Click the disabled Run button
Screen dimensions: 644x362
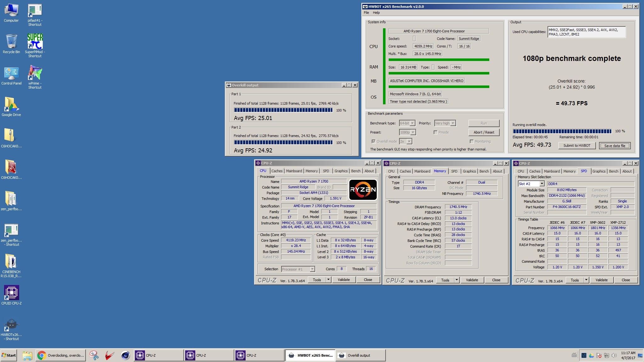point(484,123)
